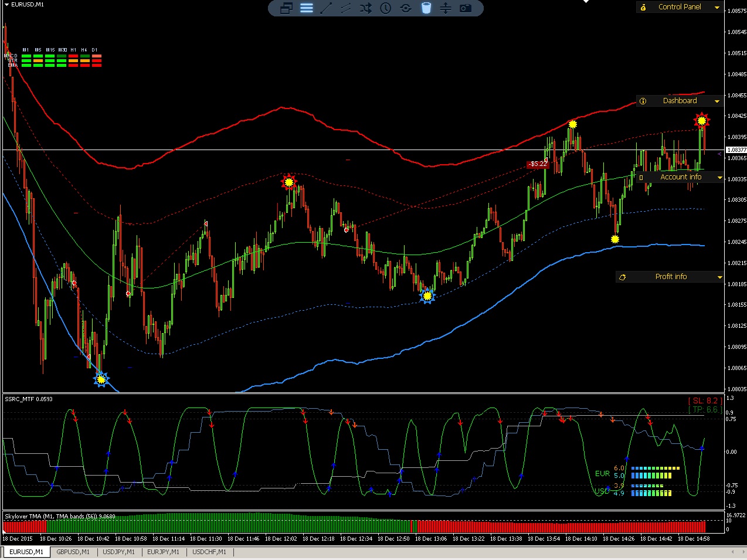Click the [SL: 8.2] text
The image size is (747, 560).
[x=704, y=401]
